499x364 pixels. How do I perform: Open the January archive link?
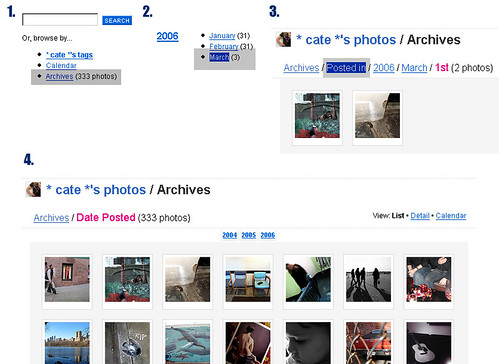222,36
